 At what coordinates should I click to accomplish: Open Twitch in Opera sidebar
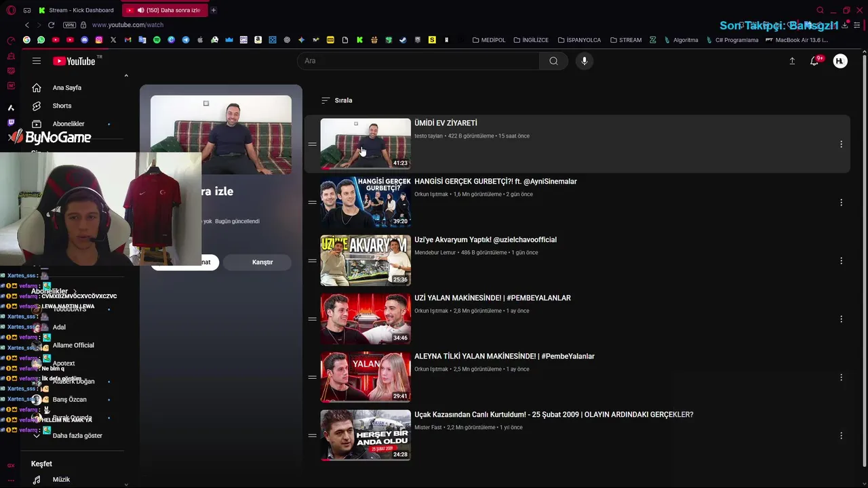pyautogui.click(x=11, y=123)
